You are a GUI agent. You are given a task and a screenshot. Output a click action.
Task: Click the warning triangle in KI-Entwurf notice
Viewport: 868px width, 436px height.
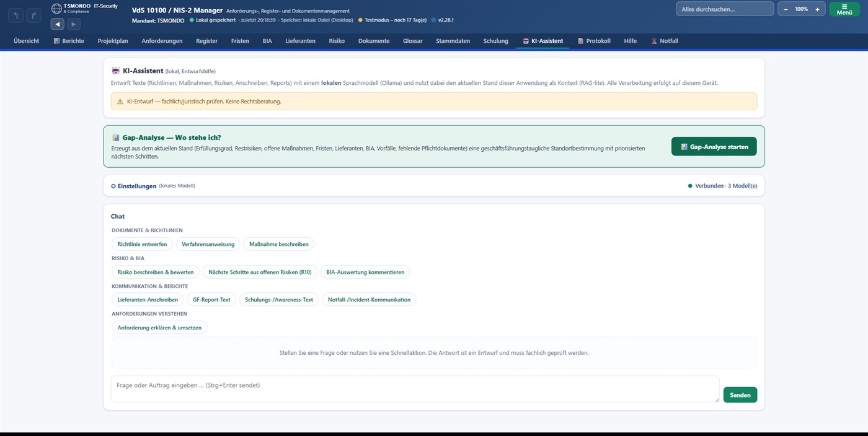[120, 101]
